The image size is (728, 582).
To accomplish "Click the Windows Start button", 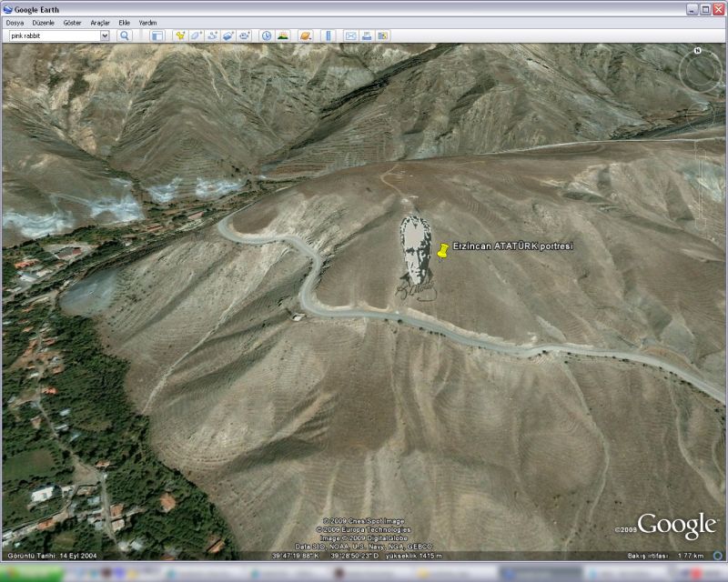I will (32, 574).
